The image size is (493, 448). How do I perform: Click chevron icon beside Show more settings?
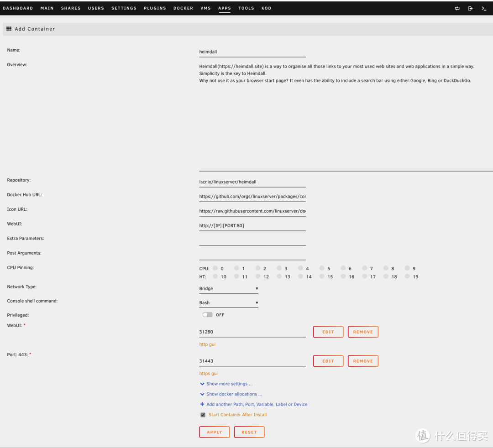[x=202, y=384]
